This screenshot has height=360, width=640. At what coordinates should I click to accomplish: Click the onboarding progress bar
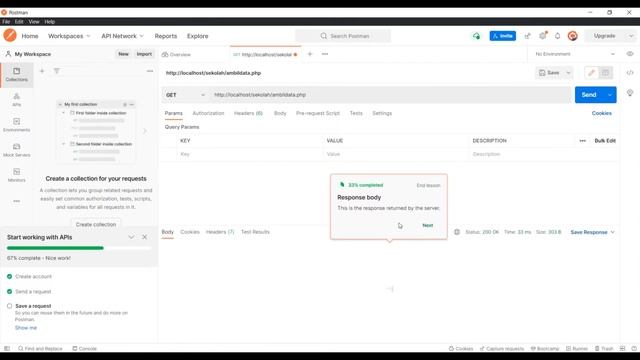click(x=79, y=248)
